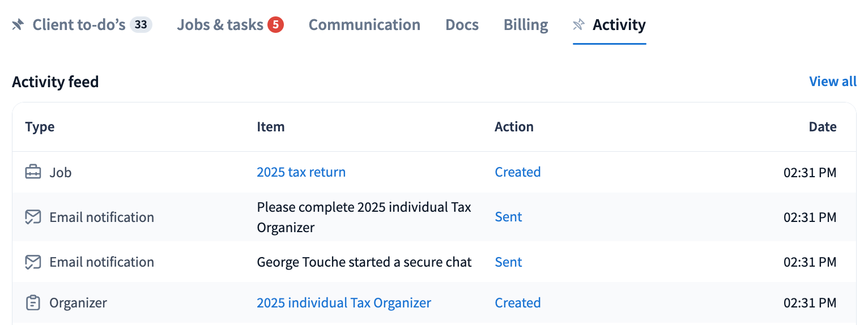This screenshot has height=325, width=868.
Task: Click the clipboard Organizer icon
Action: click(x=33, y=303)
